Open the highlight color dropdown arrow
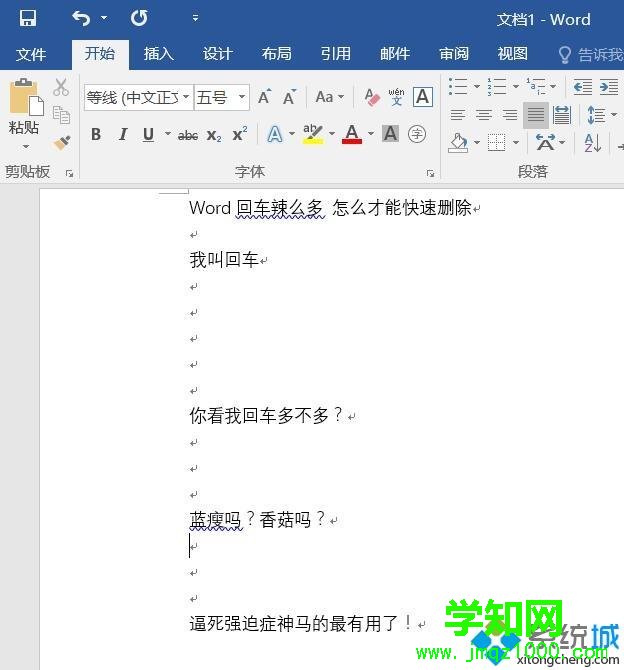This screenshot has height=670, width=624. (x=332, y=134)
